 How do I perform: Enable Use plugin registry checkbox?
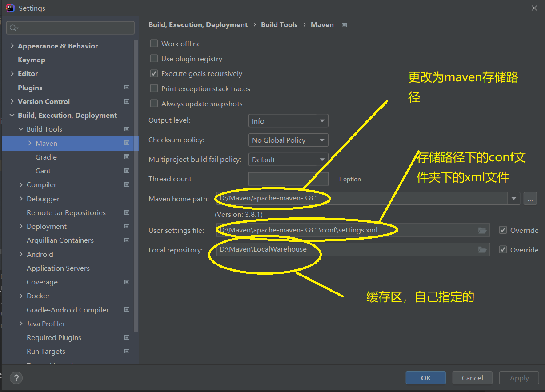154,59
